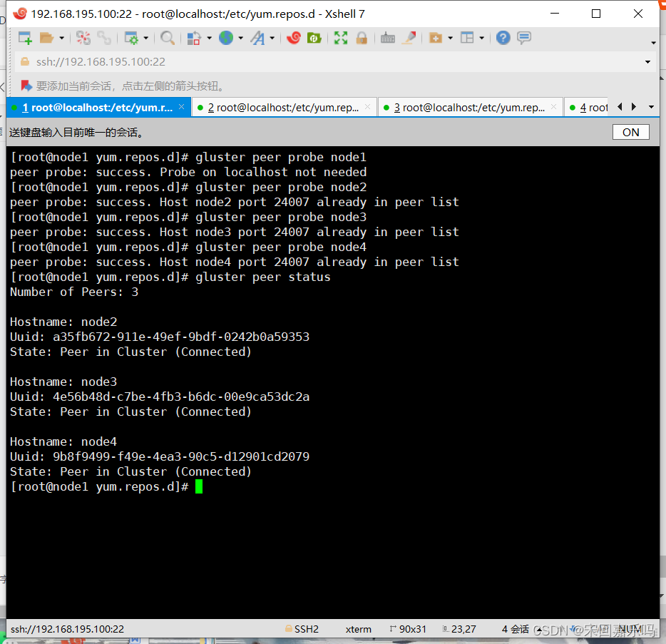Expand the Open Session dropdown arrow
Screen dimensions: 666x644
(61, 39)
